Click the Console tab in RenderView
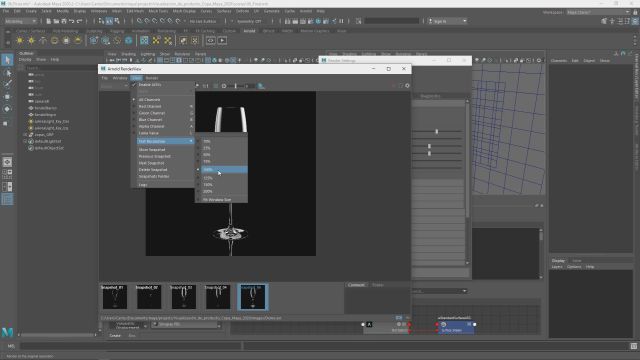 tap(356, 285)
